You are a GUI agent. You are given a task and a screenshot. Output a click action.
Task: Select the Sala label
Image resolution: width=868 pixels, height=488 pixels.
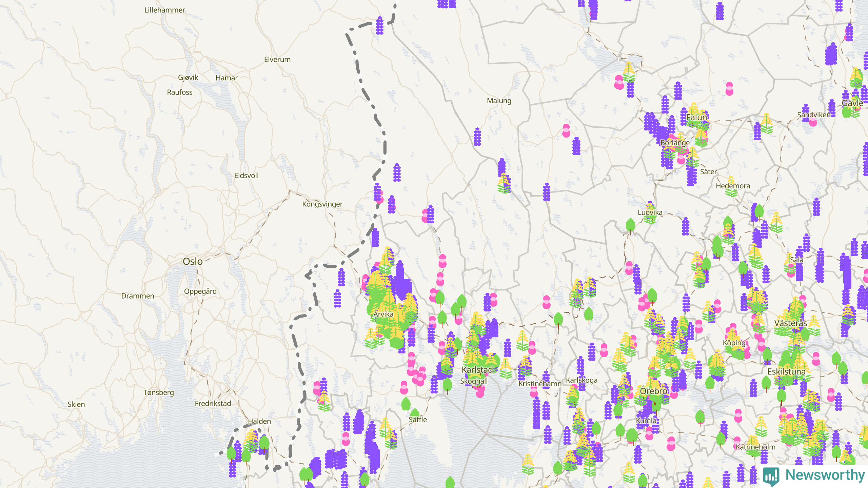point(796,260)
